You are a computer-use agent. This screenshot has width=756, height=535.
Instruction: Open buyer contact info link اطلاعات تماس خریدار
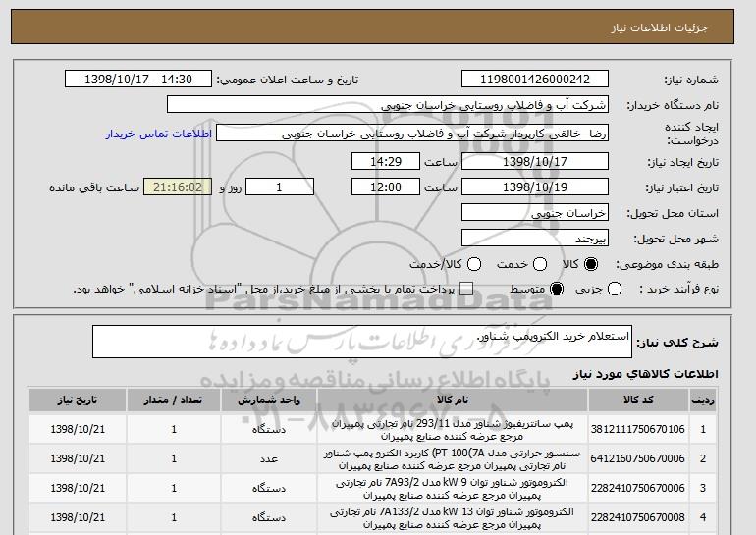(x=159, y=134)
